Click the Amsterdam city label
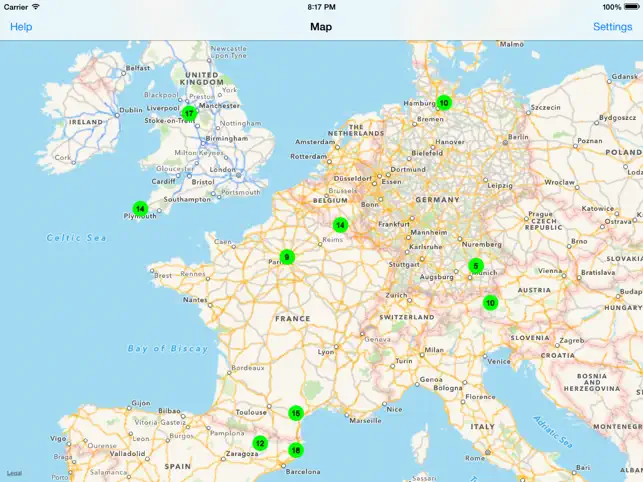This screenshot has height=482, width=643. 315,142
